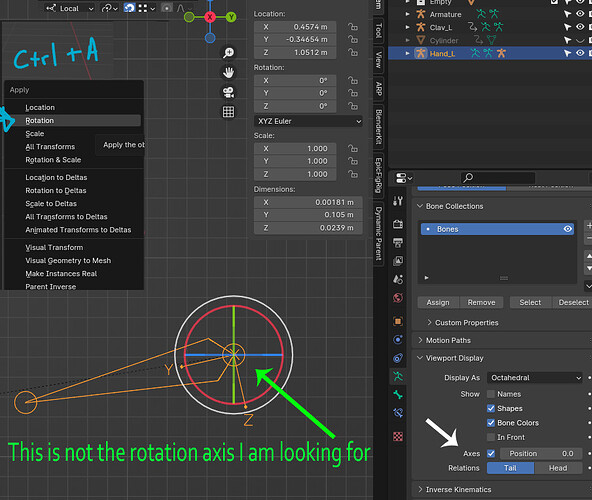This screenshot has height=500, width=592.
Task: Toggle lock on Rotation Z
Action: pyautogui.click(x=353, y=106)
